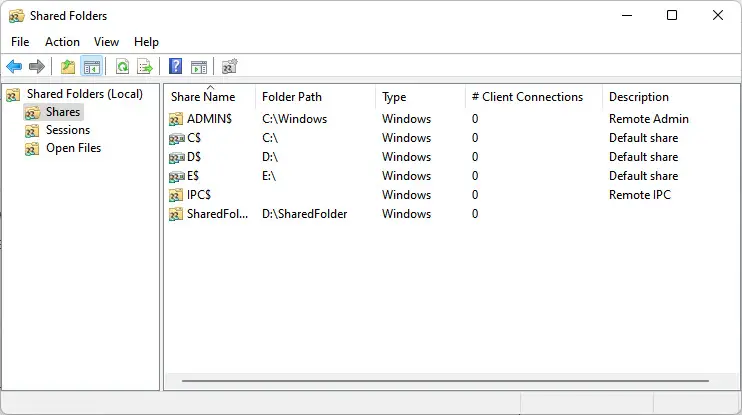
Task: Select the Shares tree node
Action: [63, 112]
